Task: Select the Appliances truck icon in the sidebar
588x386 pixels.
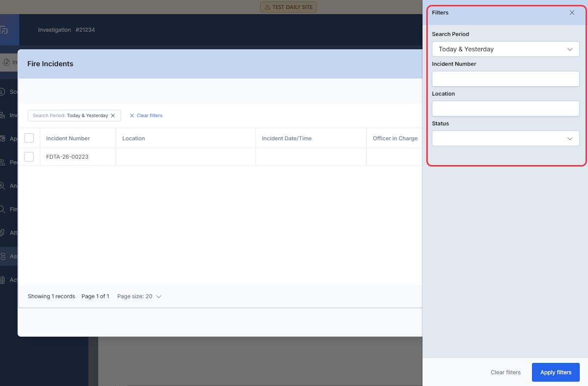Action: point(3,139)
